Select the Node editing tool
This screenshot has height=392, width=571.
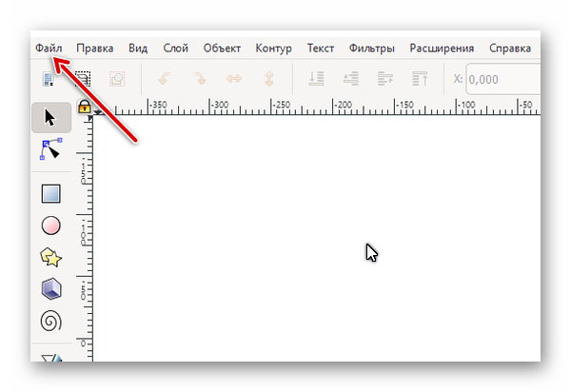[x=51, y=148]
